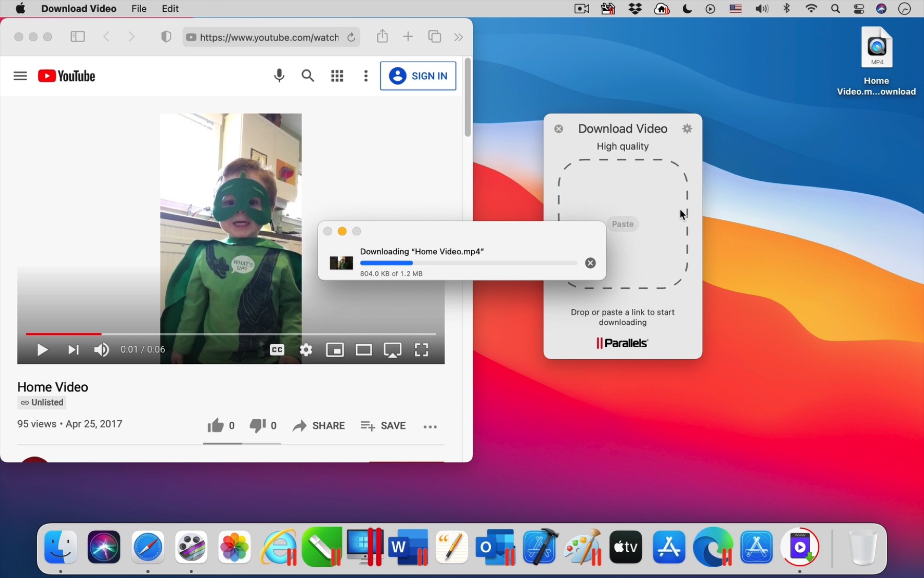Open the File menu
Viewport: 924px width, 578px height.
coord(138,8)
